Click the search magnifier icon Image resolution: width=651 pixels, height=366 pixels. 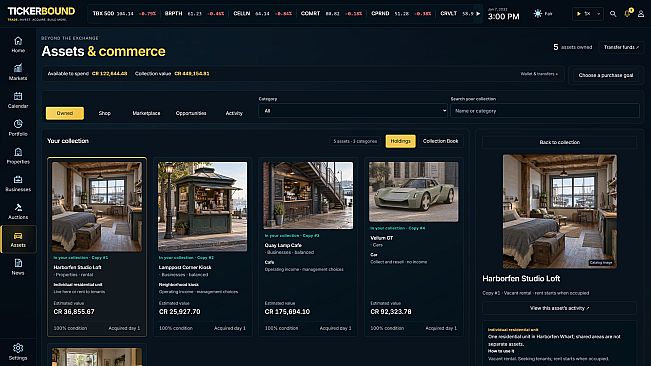613,14
